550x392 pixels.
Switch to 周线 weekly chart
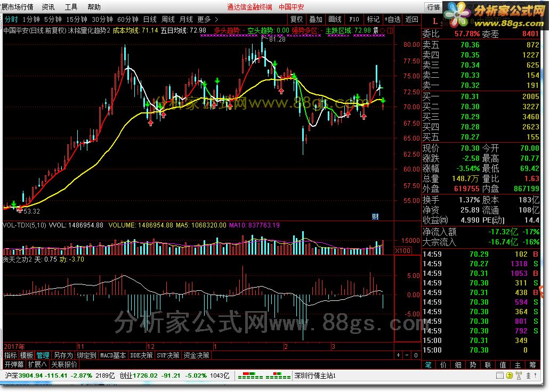tap(168, 19)
